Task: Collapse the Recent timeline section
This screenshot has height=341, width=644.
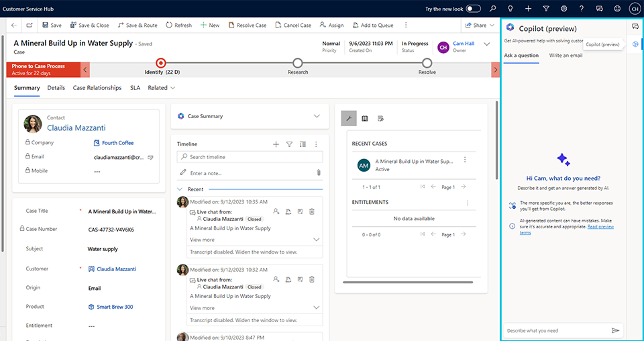Action: [180, 189]
